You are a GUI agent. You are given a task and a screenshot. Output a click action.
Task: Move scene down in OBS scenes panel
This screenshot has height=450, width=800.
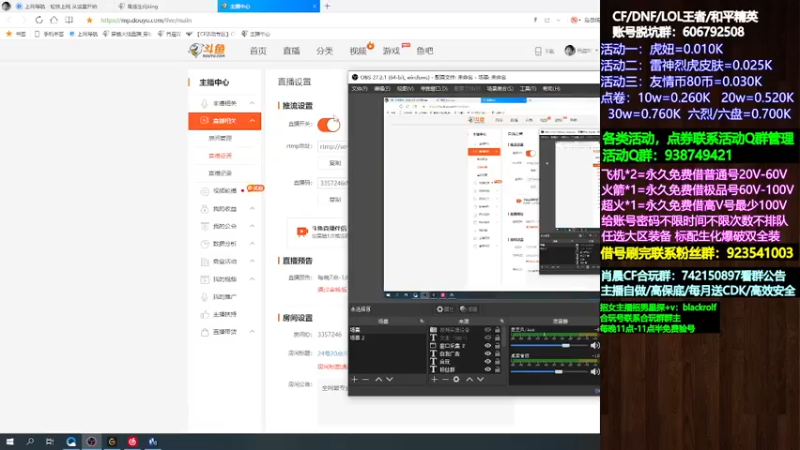(390, 379)
